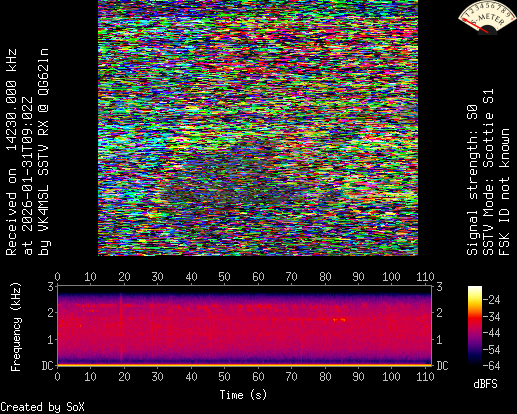Image resolution: width=517 pixels, height=414 pixels.
Task: Click the '-64' color scale value
Action: [x=492, y=366]
